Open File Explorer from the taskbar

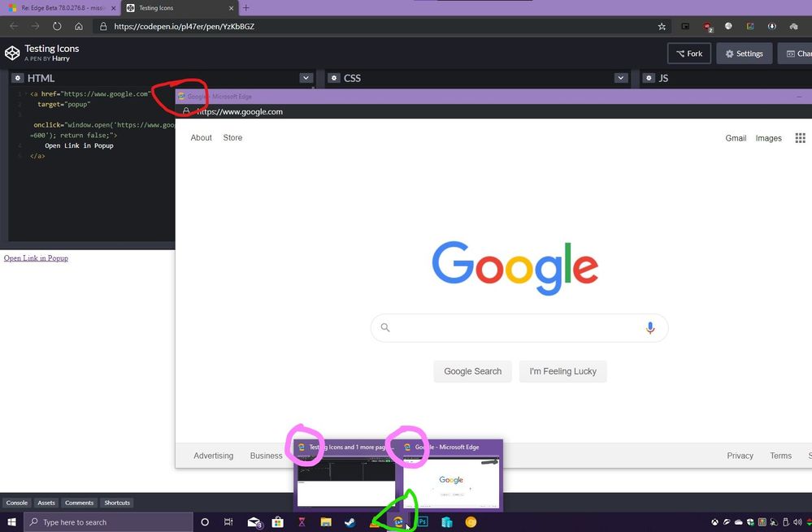coord(326,522)
